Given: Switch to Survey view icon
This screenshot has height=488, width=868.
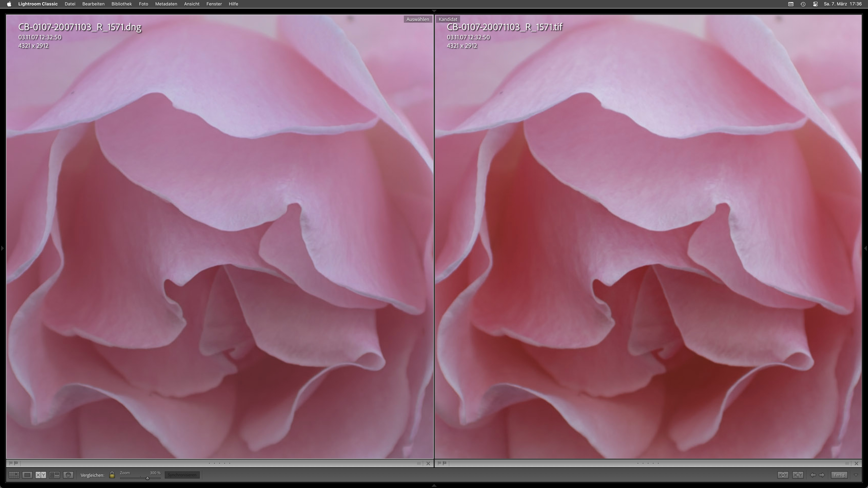Looking at the screenshot, I should click(x=55, y=475).
